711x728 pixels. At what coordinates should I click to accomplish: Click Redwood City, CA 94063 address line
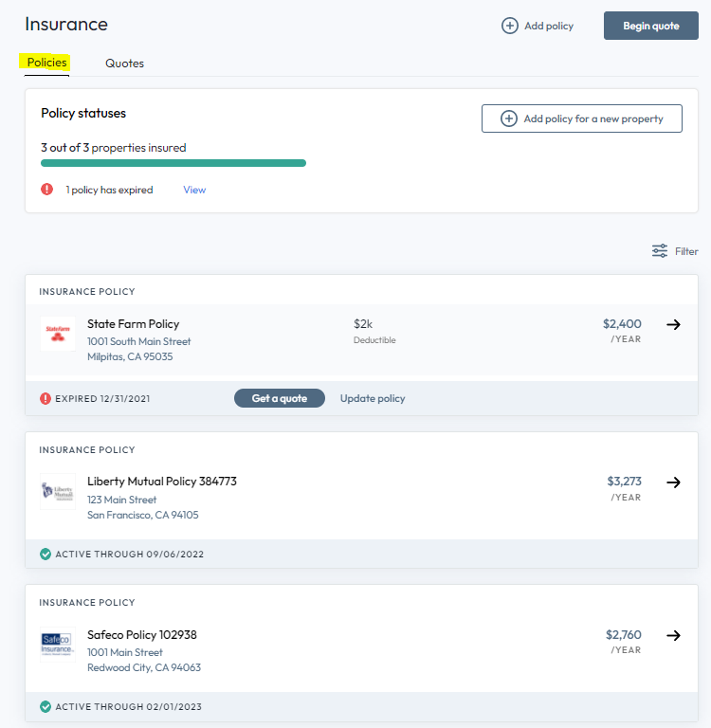pyautogui.click(x=144, y=667)
